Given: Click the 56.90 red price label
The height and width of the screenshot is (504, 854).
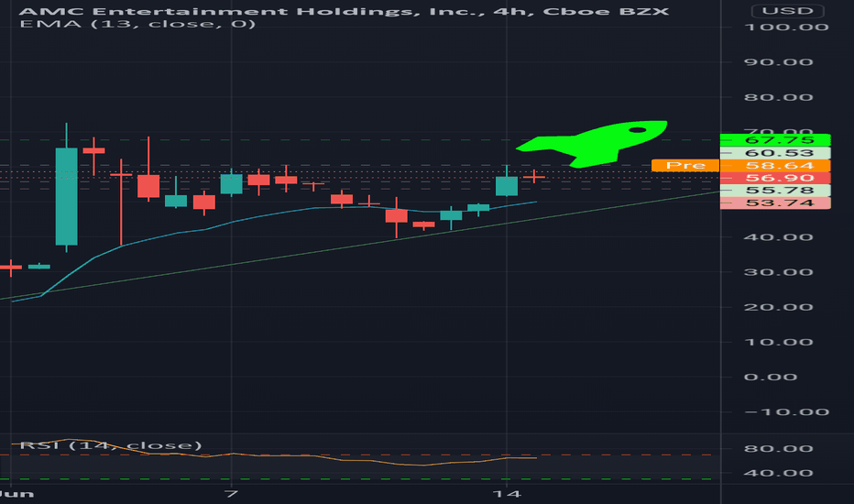Looking at the screenshot, I should 775,178.
